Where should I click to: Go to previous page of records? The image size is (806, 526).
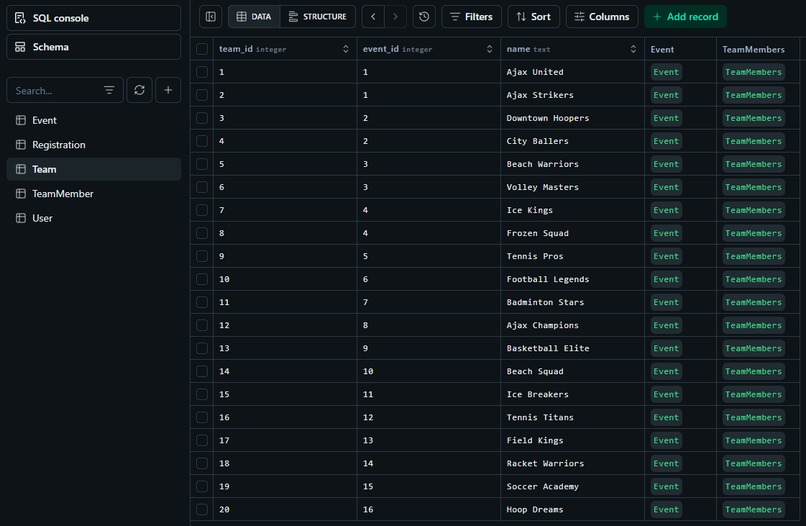pyautogui.click(x=373, y=16)
